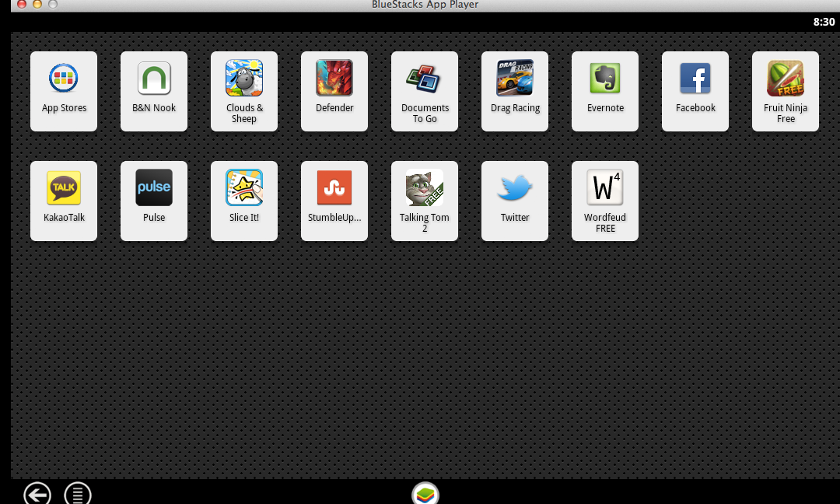This screenshot has width=840, height=504.
Task: Click the 8:30 clock display
Action: pos(824,22)
